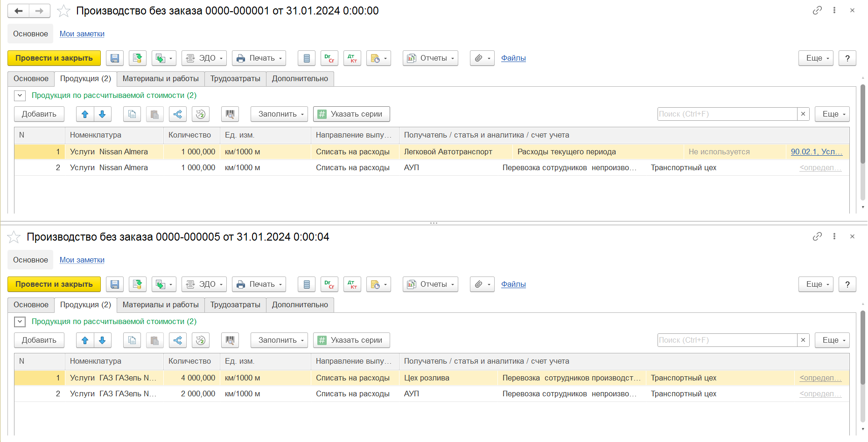868x442 pixels.
Task: Open paperclip attachments dropdown in document 0000-000005
Action: tap(482, 284)
